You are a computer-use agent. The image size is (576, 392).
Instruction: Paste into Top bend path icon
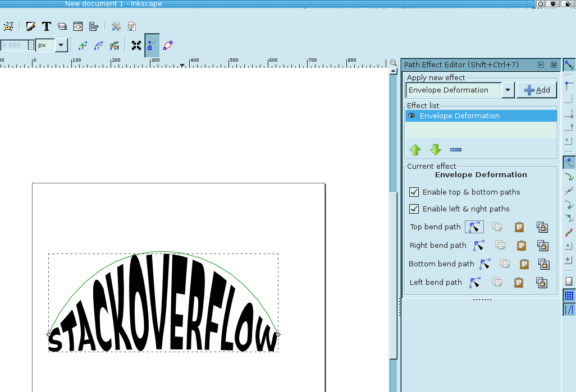(519, 227)
